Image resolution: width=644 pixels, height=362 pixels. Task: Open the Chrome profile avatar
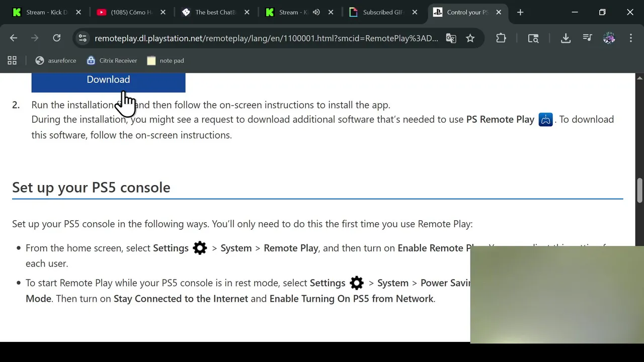pyautogui.click(x=609, y=38)
